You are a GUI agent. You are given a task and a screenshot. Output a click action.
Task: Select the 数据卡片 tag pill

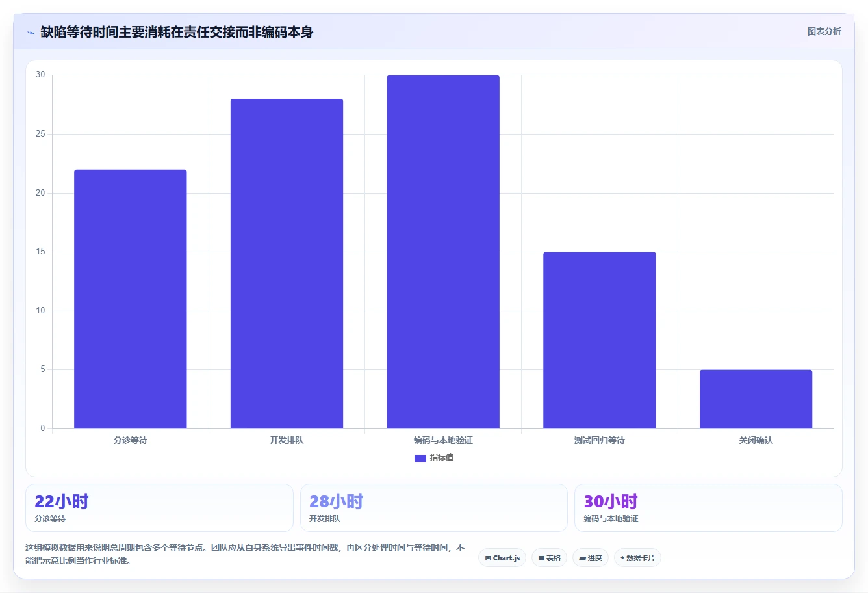637,558
